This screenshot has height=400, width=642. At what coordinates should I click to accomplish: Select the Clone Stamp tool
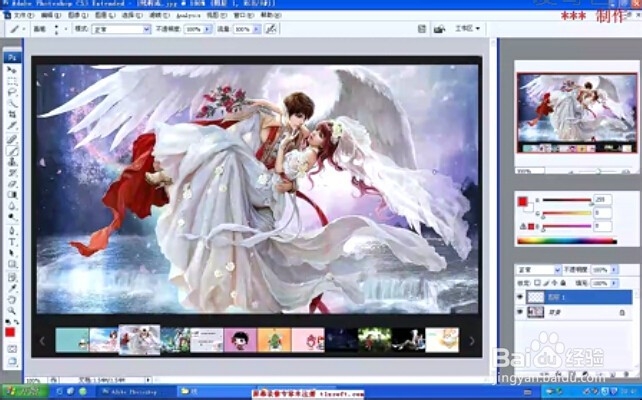tap(12, 162)
